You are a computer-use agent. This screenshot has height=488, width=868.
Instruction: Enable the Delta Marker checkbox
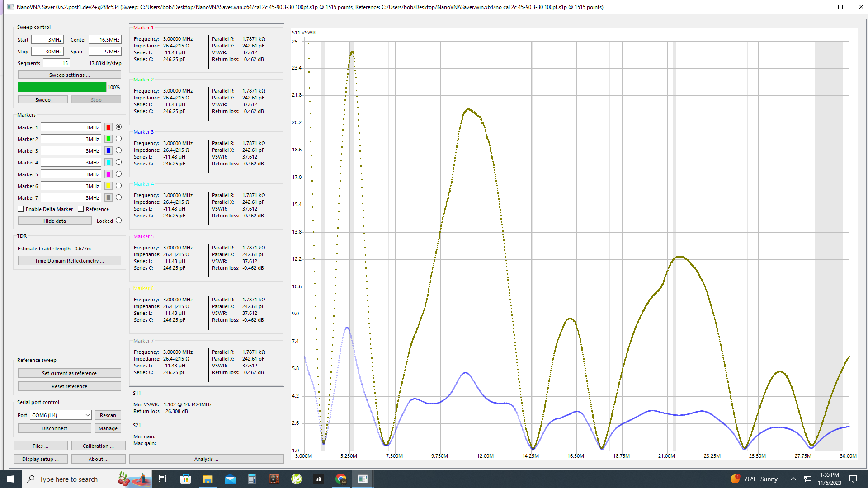point(21,209)
